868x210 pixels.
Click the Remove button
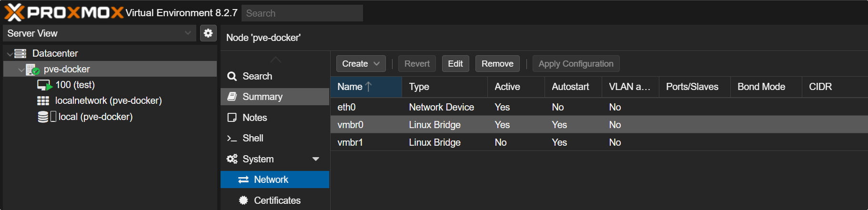pos(497,64)
